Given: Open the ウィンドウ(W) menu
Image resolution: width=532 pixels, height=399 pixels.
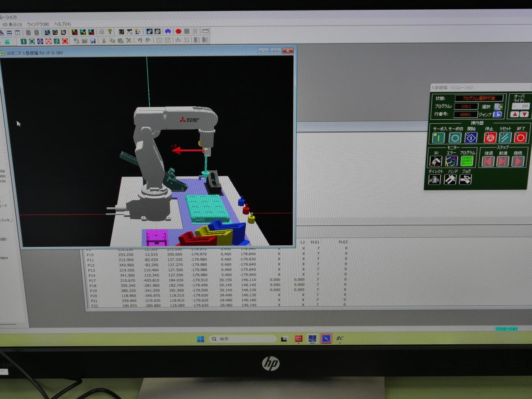Looking at the screenshot, I should coord(38,24).
